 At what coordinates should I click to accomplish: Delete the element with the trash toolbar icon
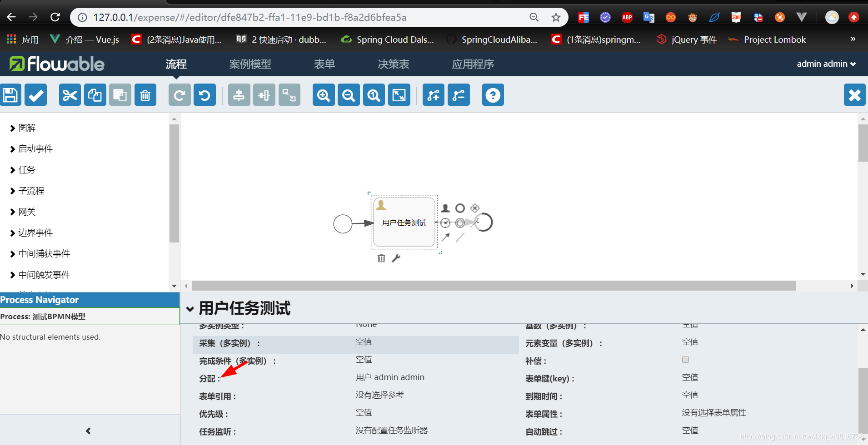145,94
